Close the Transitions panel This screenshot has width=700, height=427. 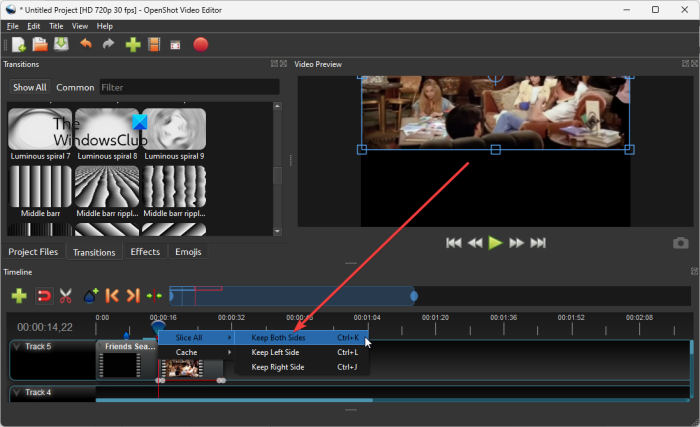[x=283, y=64]
